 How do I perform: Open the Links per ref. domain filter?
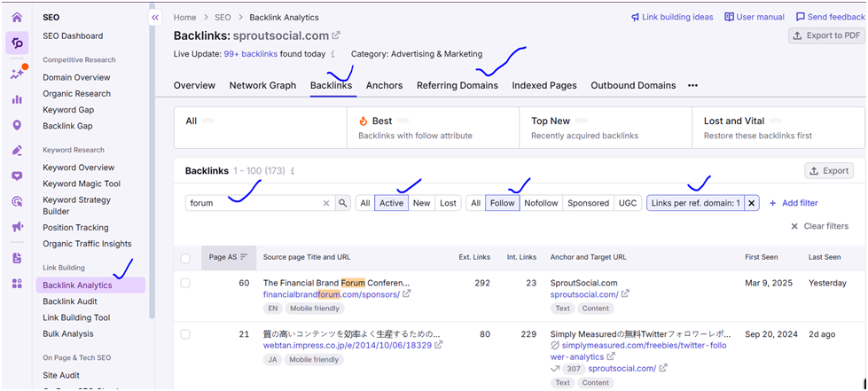tap(695, 203)
